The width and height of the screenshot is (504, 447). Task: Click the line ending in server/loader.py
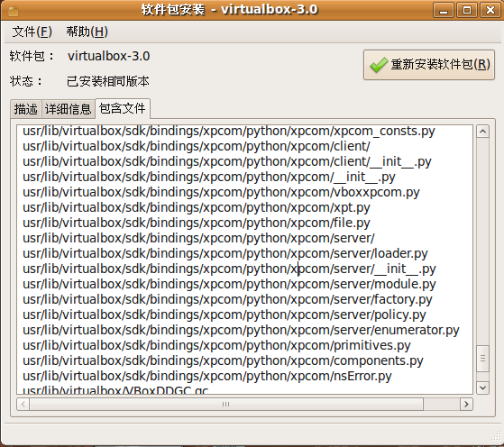click(225, 253)
